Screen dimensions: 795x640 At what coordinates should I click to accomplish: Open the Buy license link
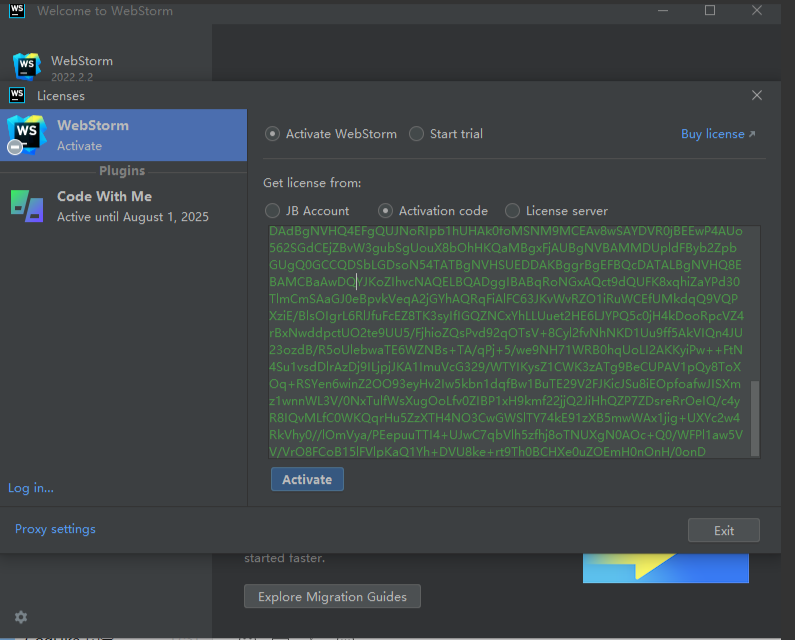(x=718, y=134)
